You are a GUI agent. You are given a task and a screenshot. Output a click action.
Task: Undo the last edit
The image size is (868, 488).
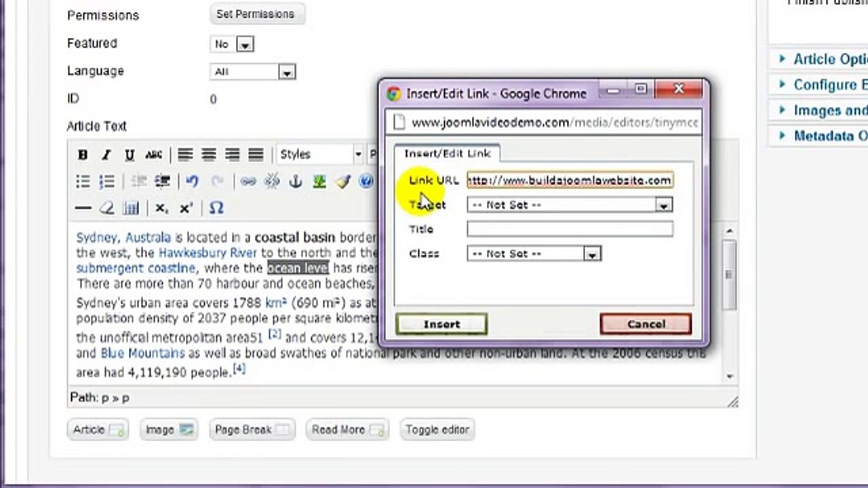coord(193,182)
